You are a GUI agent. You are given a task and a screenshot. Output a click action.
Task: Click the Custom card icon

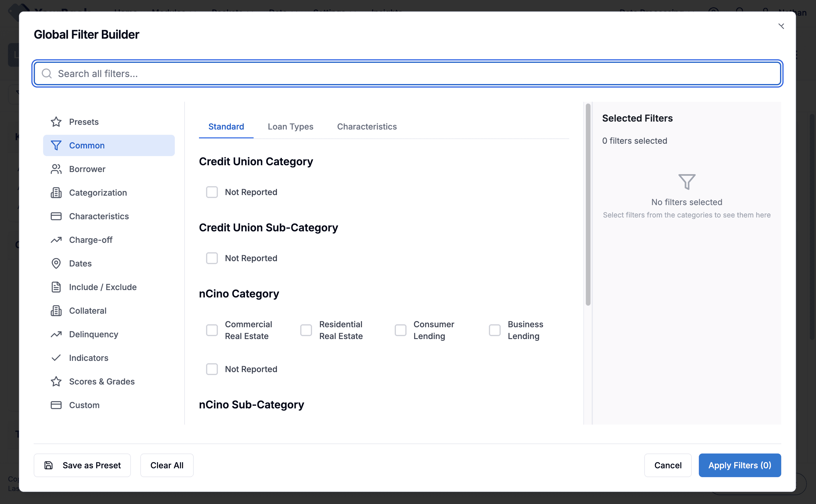pyautogui.click(x=56, y=405)
